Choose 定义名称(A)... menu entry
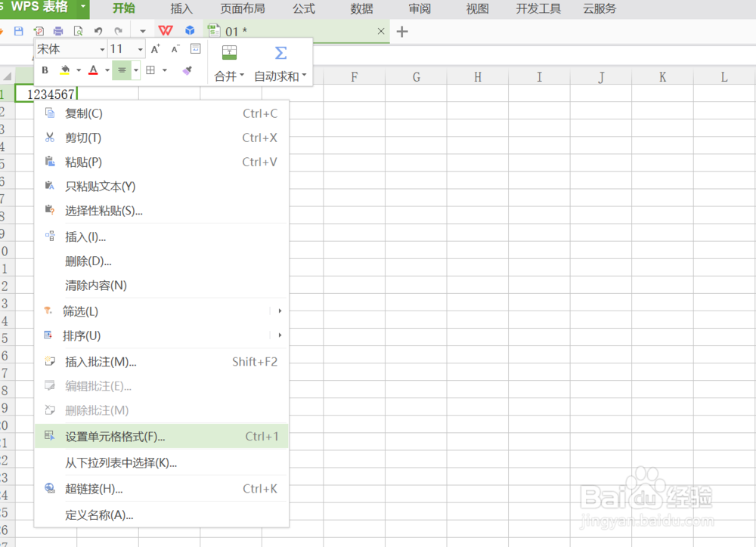 point(162,515)
